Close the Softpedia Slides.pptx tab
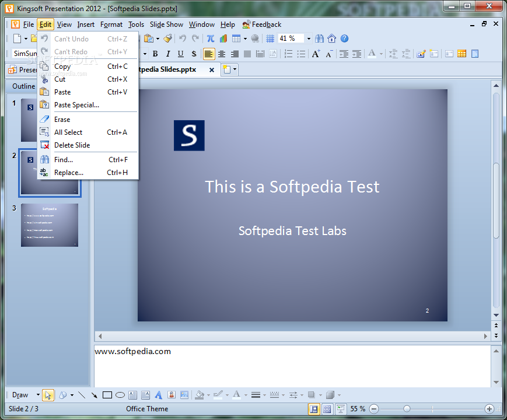The width and height of the screenshot is (507, 420). point(212,70)
